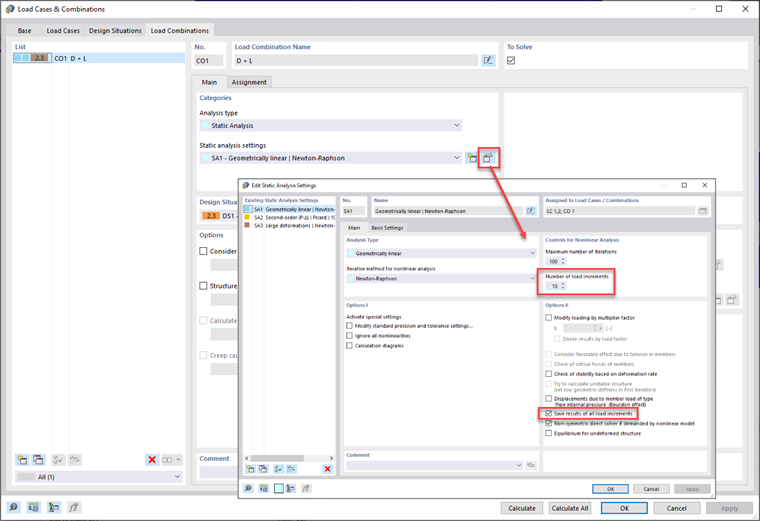This screenshot has height=521, width=760.
Task: Enable Modify loading by multiplier factor
Action: pyautogui.click(x=549, y=317)
